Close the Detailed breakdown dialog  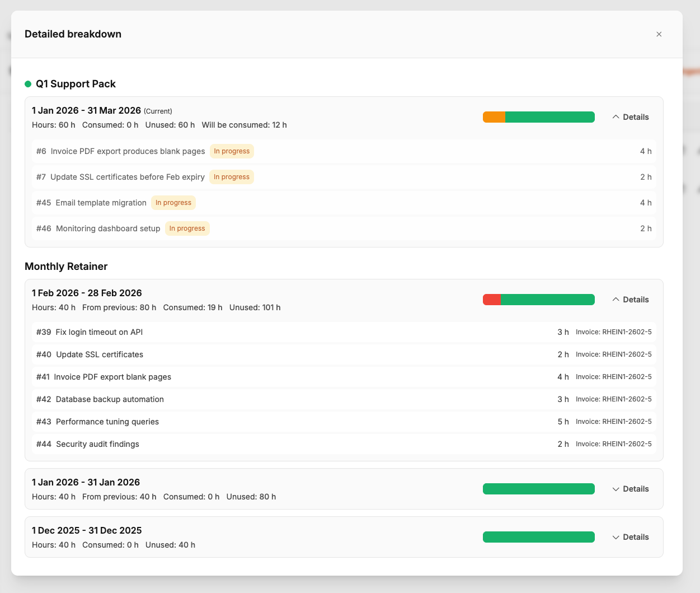[659, 34]
